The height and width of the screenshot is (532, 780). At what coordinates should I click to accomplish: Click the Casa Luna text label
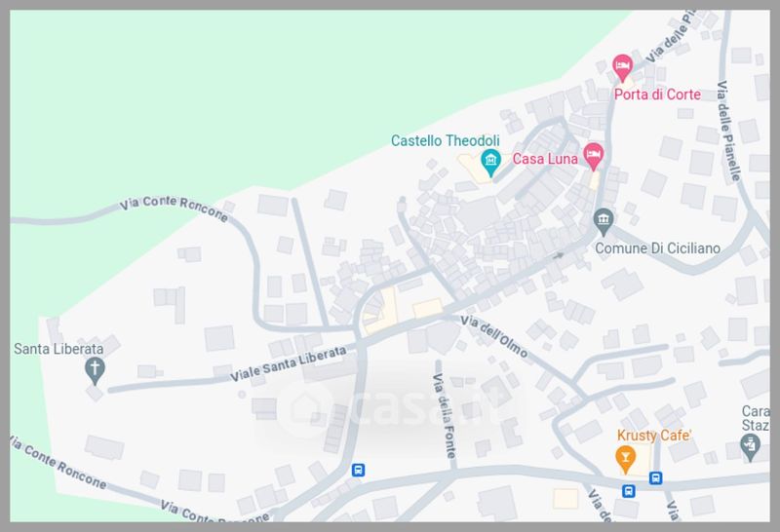(x=545, y=159)
